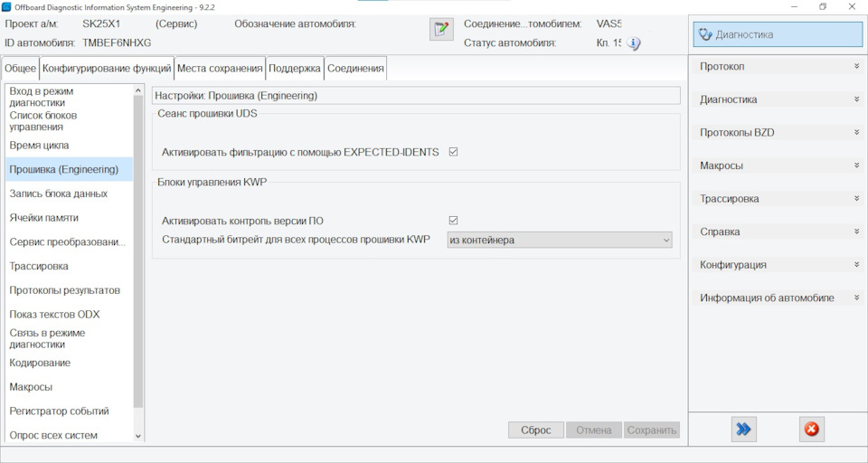
Task: Open the vehicle status info icon
Action: [633, 43]
